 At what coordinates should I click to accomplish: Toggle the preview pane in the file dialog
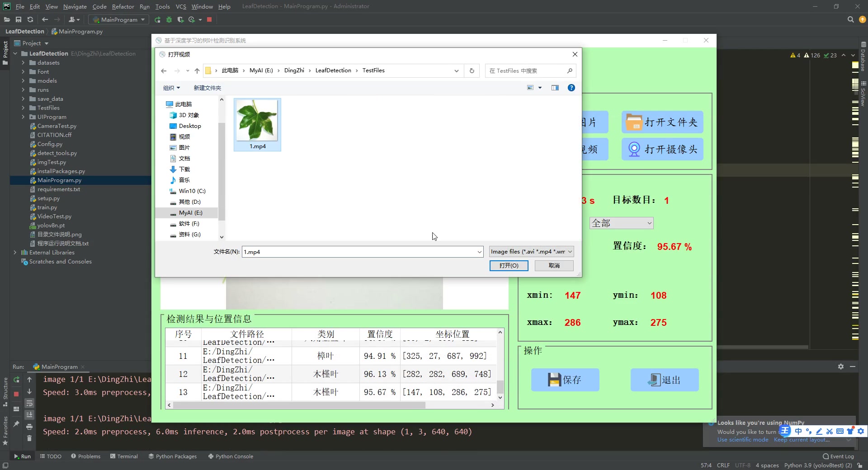pos(555,88)
